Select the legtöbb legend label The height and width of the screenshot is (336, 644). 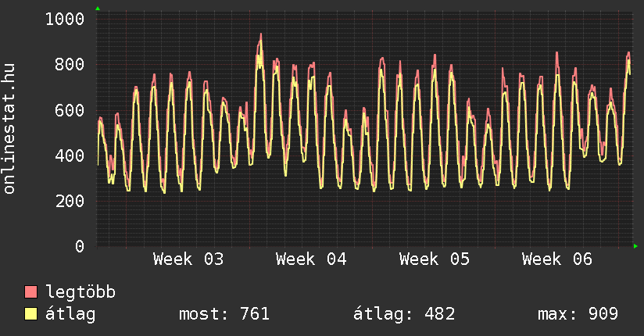click(81, 292)
